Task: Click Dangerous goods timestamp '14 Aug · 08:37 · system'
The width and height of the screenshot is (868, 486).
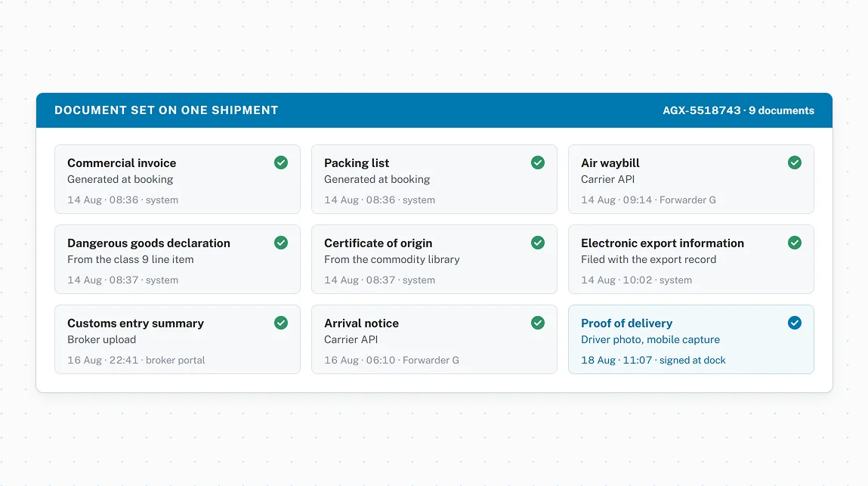Action: tap(123, 280)
